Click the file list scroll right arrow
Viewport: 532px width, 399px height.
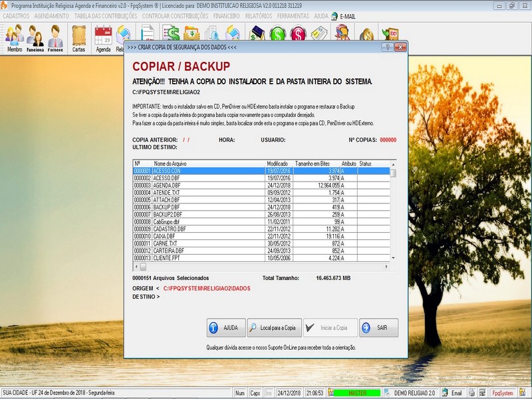tap(386, 267)
